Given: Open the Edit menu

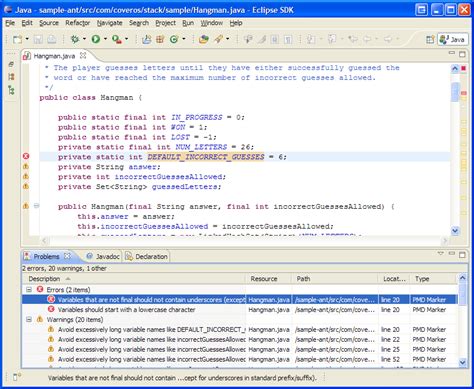Looking at the screenshot, I should [27, 23].
